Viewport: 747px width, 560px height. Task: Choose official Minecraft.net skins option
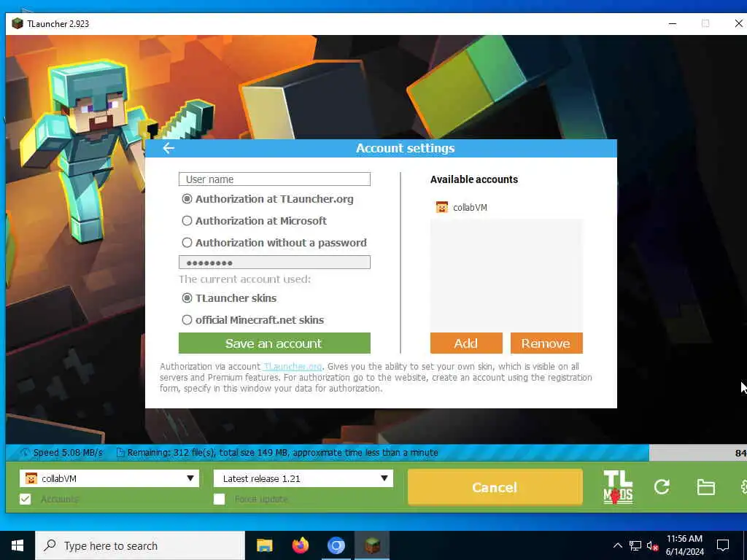coord(187,320)
